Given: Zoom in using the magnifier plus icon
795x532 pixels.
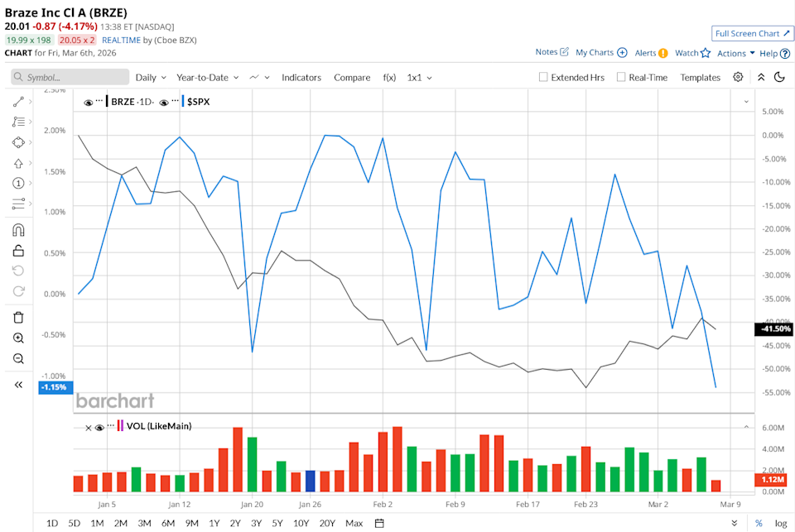Looking at the screenshot, I should tap(18, 338).
